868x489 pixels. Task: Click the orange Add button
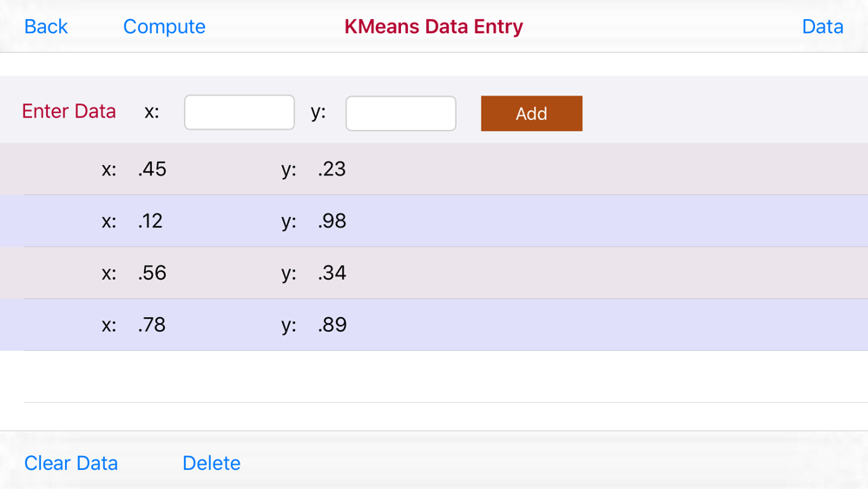pos(531,114)
